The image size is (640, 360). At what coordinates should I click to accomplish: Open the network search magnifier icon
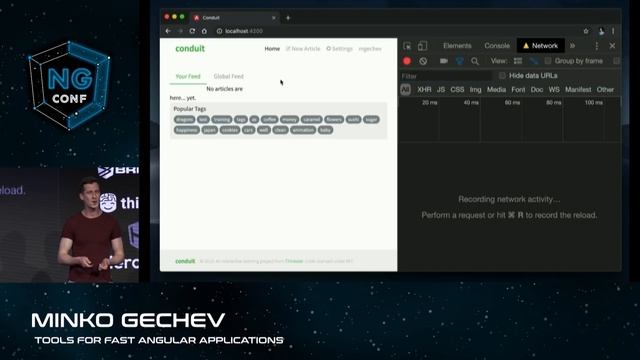(x=475, y=61)
